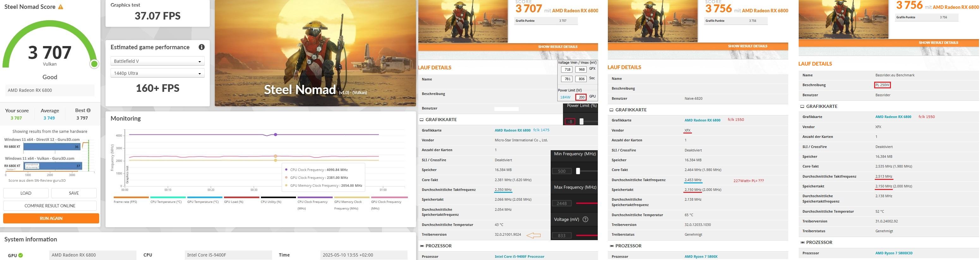
Task: Open AMD Radeon RX 6800 link with fclk 1475
Action: coord(512,130)
